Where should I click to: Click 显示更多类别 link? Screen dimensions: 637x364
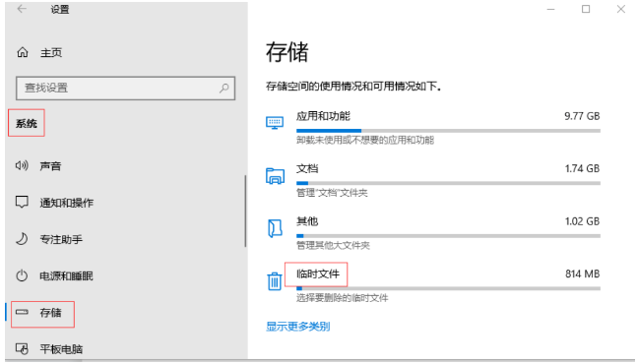click(x=297, y=327)
